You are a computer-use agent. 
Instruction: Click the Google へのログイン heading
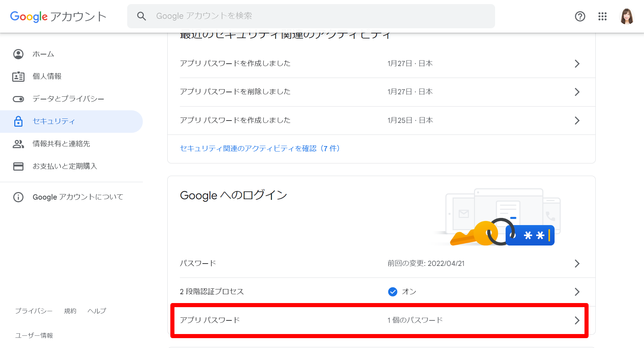pyautogui.click(x=234, y=195)
